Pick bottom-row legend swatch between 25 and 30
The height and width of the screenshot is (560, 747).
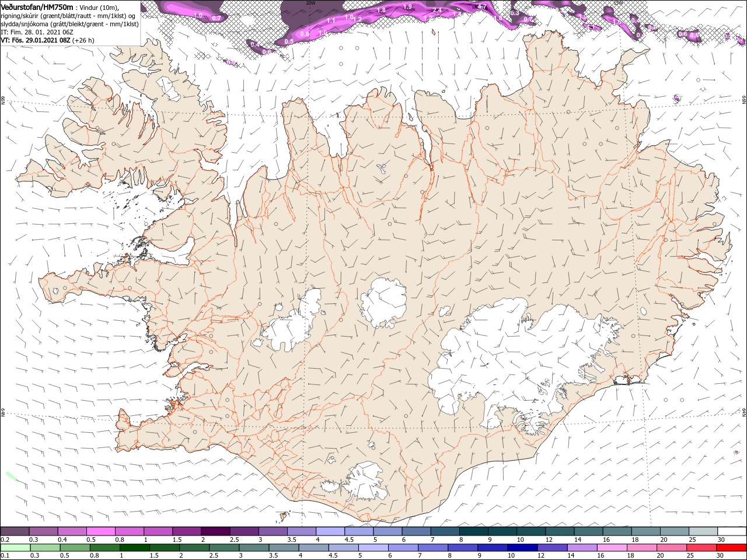tap(702, 548)
